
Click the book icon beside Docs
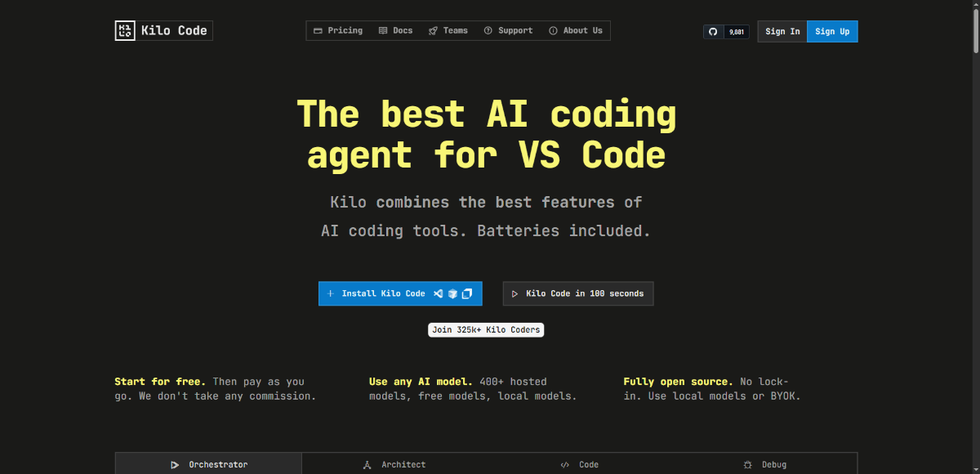383,31
